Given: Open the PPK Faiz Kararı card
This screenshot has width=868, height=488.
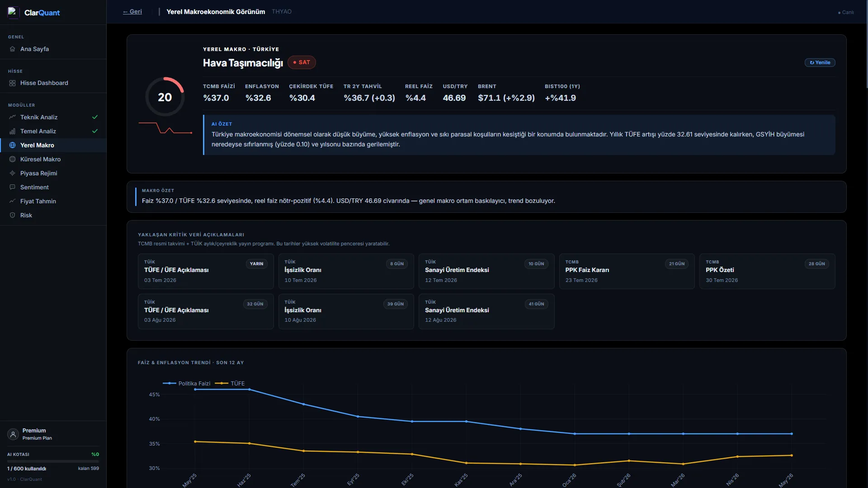Looking at the screenshot, I should pyautogui.click(x=627, y=271).
